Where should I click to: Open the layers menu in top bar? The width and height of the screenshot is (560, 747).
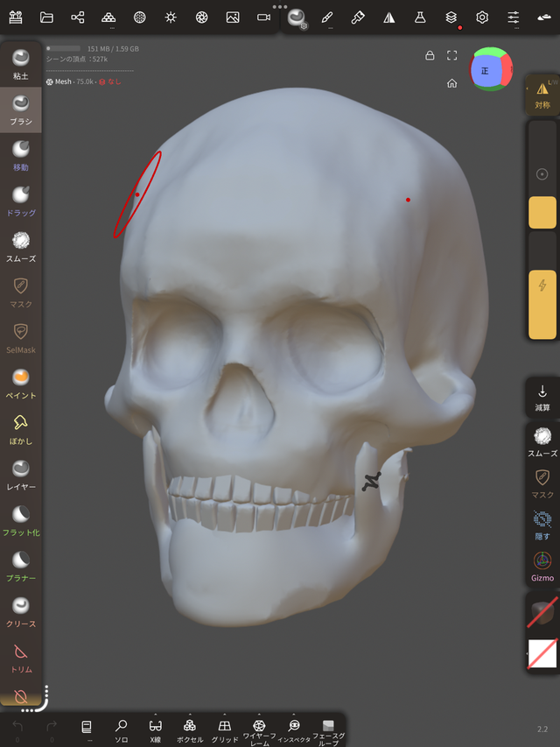pos(451,18)
